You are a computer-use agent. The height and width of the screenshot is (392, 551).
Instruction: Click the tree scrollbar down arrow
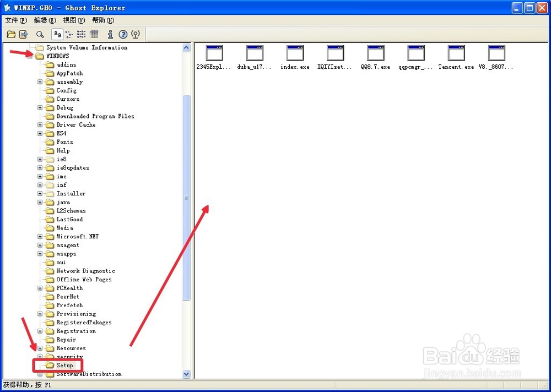pyautogui.click(x=187, y=374)
